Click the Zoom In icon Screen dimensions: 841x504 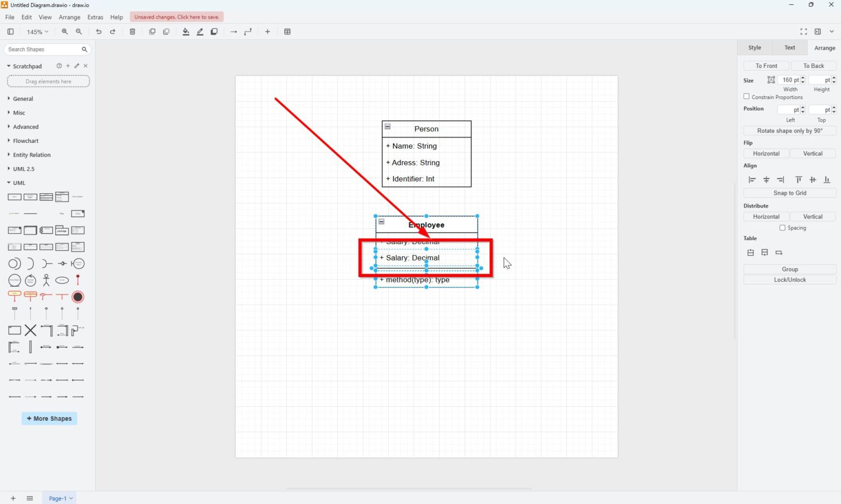coord(64,31)
